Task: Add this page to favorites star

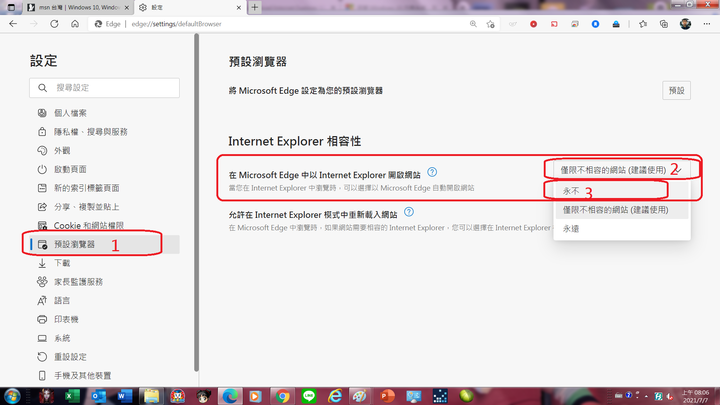Action: (x=490, y=24)
